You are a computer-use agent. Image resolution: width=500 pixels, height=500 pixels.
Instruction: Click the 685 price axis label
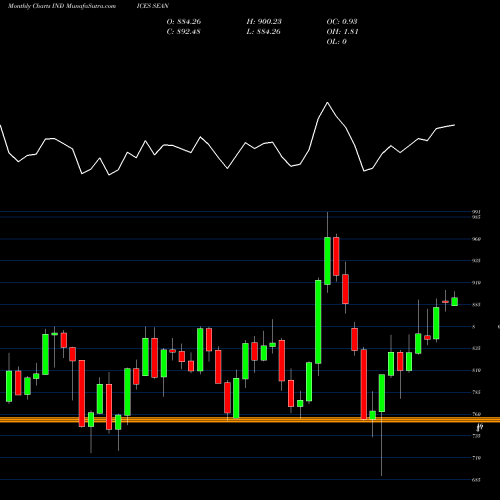476,480
